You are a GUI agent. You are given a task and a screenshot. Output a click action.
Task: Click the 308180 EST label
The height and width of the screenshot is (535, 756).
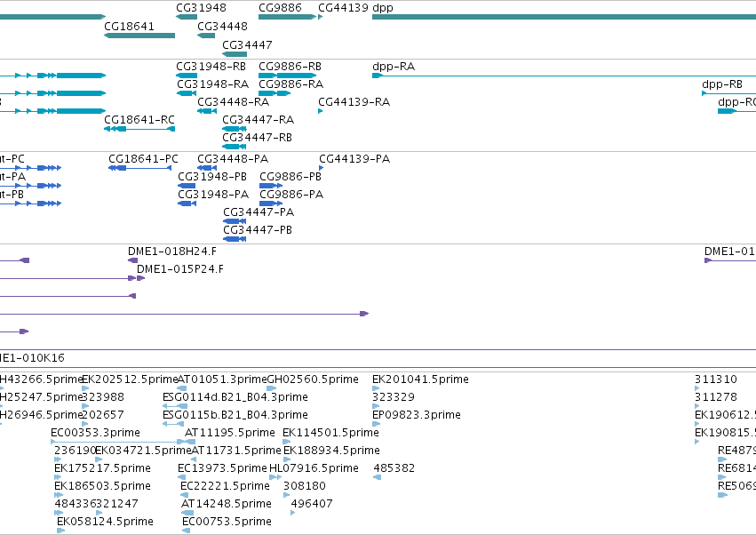(305, 486)
